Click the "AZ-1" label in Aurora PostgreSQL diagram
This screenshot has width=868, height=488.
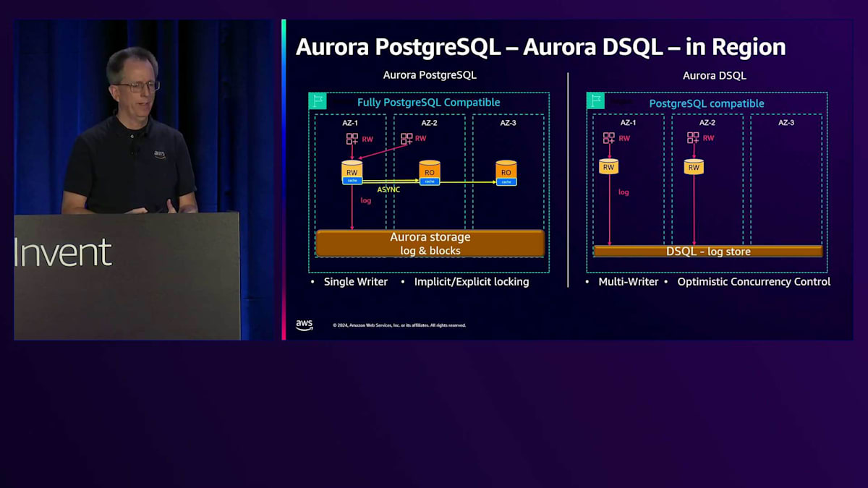(x=350, y=123)
